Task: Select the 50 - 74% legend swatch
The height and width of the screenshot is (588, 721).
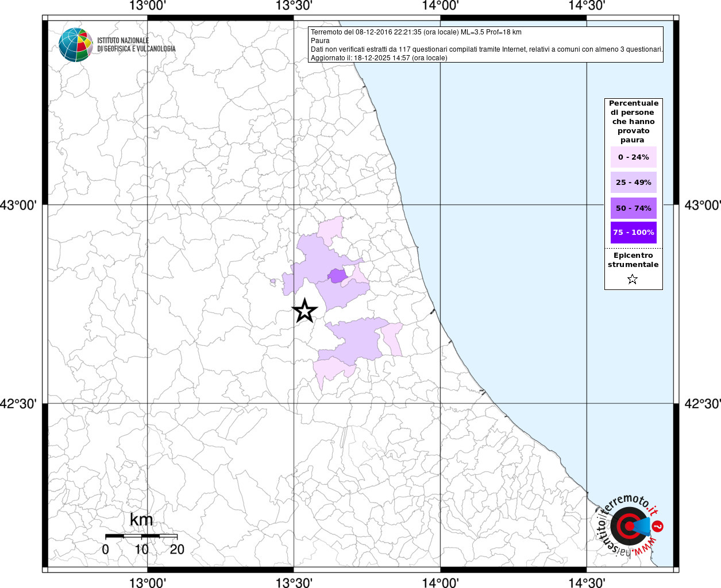Action: tap(633, 208)
